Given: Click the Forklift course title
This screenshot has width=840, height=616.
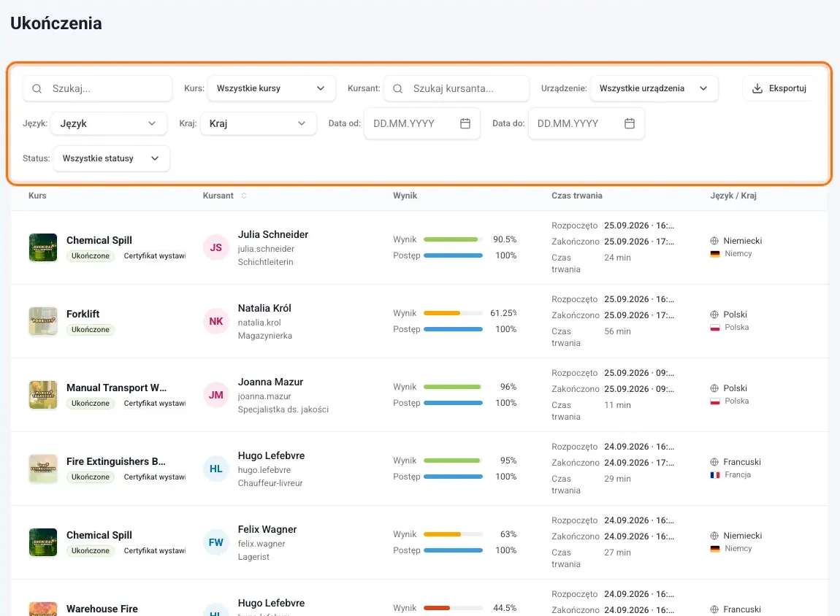Looking at the screenshot, I should (83, 314).
